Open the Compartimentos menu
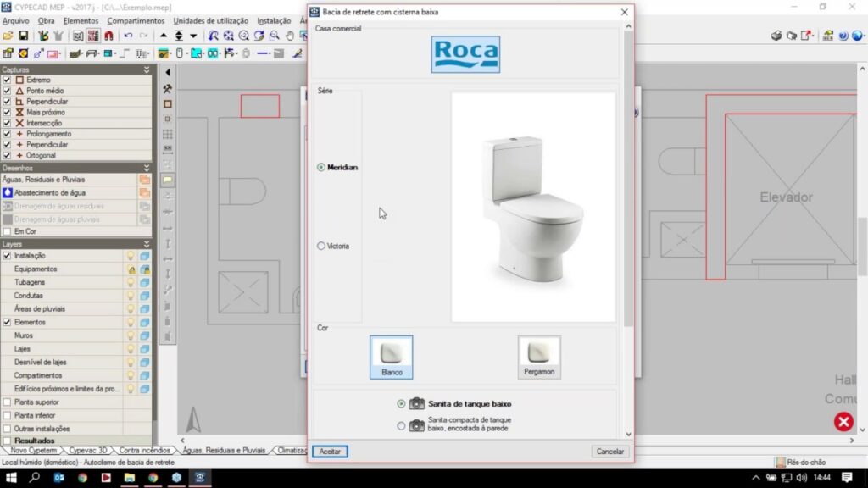The width and height of the screenshot is (868, 488). 136,20
